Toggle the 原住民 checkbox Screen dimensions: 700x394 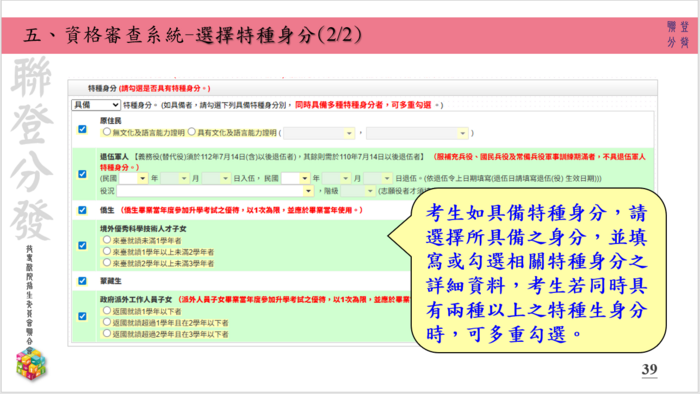pyautogui.click(x=82, y=129)
